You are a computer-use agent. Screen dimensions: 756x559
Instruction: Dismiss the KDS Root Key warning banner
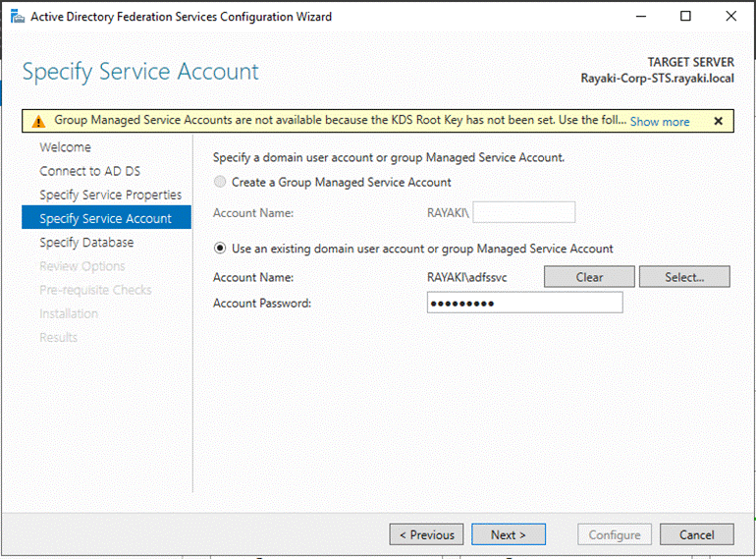click(x=718, y=121)
